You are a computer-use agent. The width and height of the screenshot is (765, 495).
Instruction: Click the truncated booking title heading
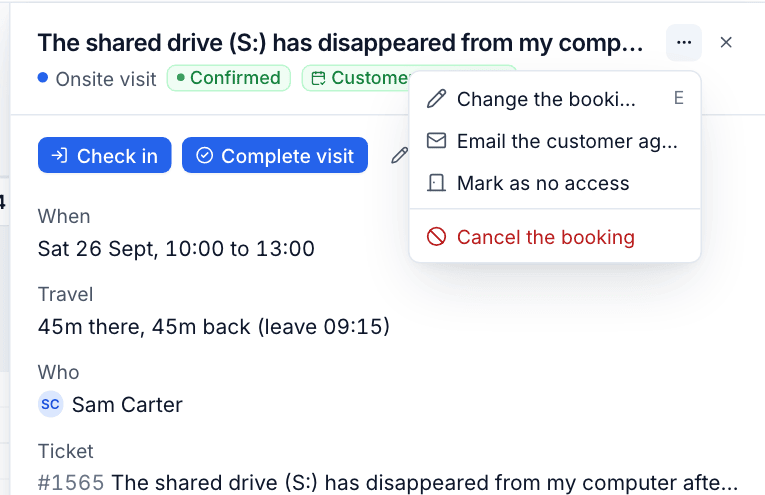pyautogui.click(x=341, y=43)
